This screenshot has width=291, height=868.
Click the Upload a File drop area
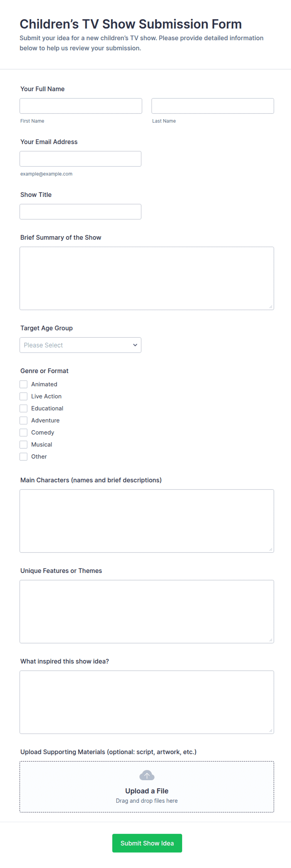coord(147,787)
